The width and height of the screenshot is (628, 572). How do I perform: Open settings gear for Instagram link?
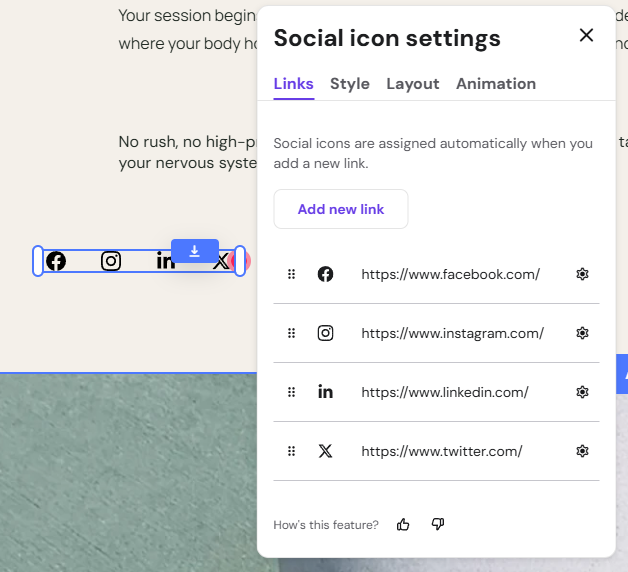point(582,333)
